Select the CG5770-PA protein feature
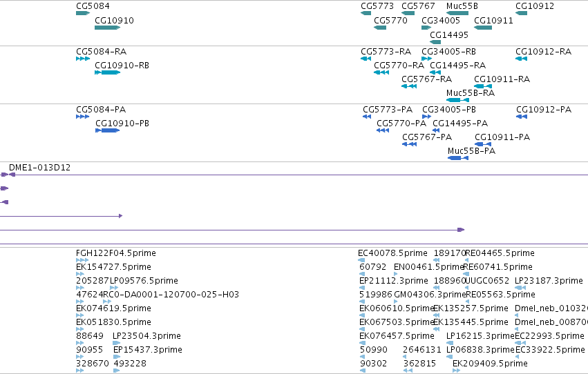Screen dimensions: 588x374 (x=383, y=130)
